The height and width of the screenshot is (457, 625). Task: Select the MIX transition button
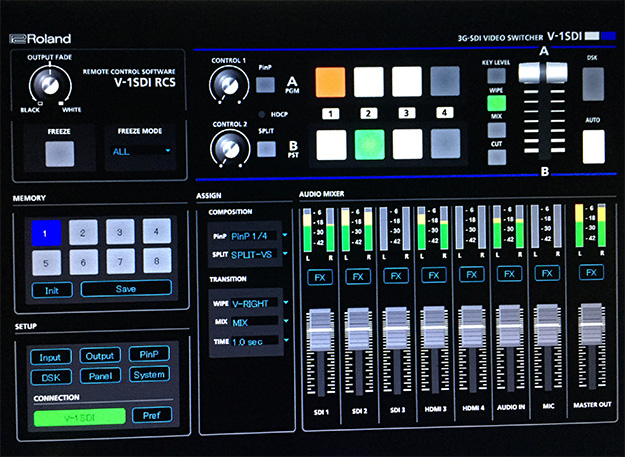point(497,130)
